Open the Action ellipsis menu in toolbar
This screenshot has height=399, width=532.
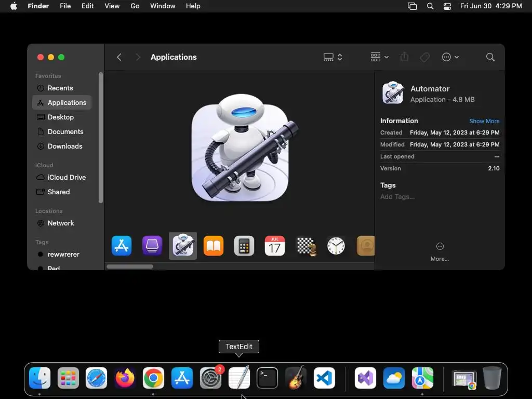pyautogui.click(x=450, y=57)
